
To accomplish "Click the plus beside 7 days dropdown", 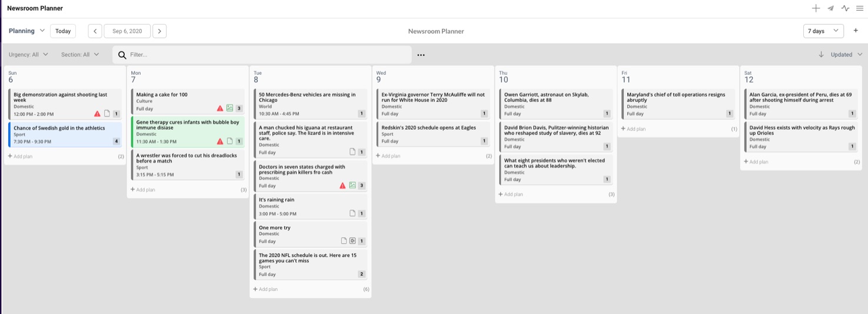I will click(x=856, y=31).
